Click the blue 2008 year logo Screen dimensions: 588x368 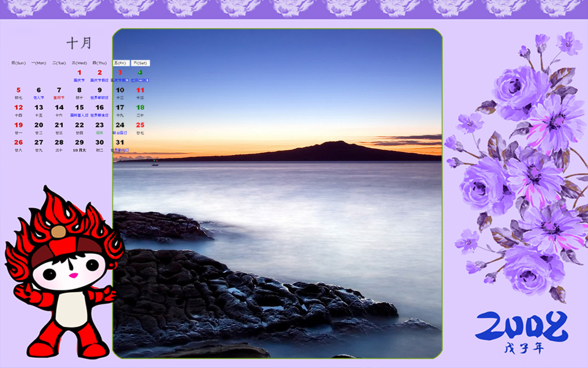point(521,326)
